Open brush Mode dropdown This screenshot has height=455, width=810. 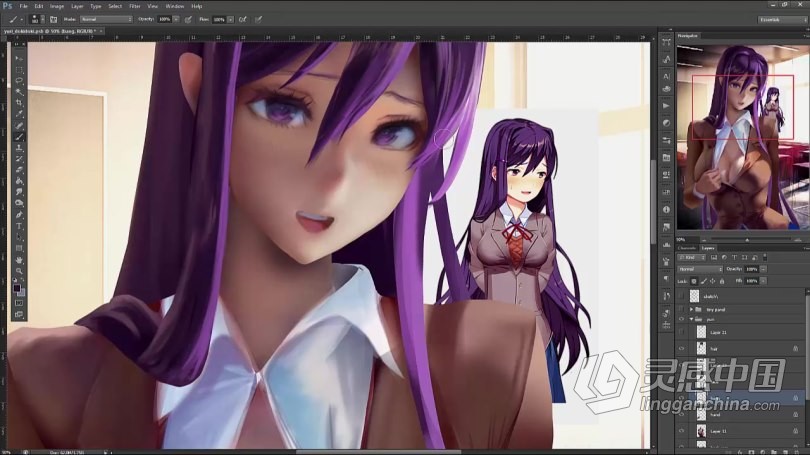pyautogui.click(x=106, y=19)
